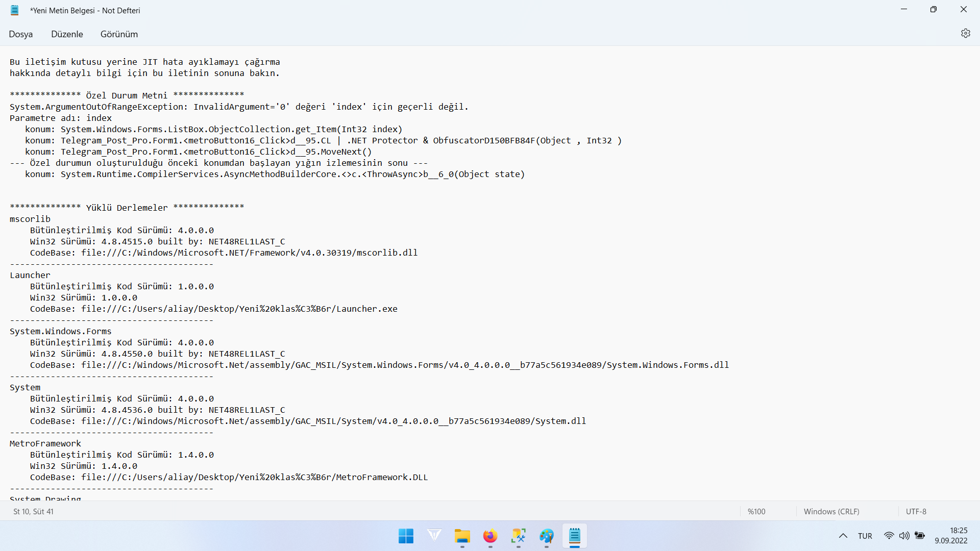Check battery status icon
Screen dimensions: 980x551
[920, 536]
